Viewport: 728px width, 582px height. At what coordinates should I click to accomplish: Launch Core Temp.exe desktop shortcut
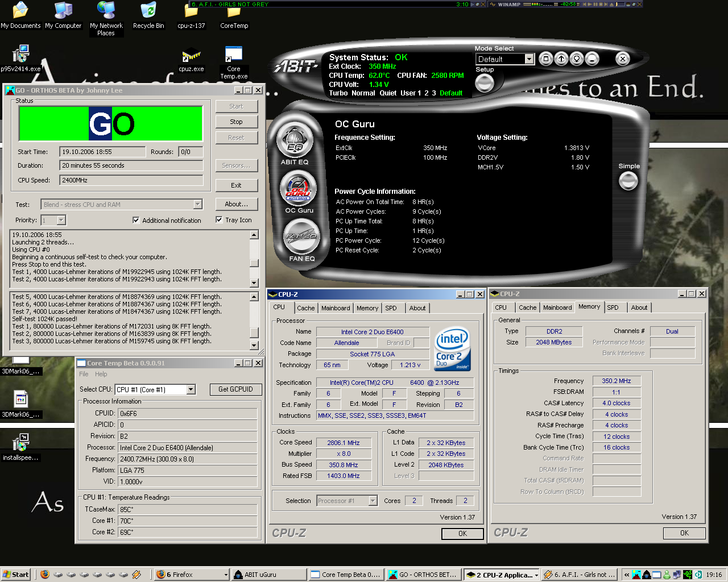click(234, 63)
